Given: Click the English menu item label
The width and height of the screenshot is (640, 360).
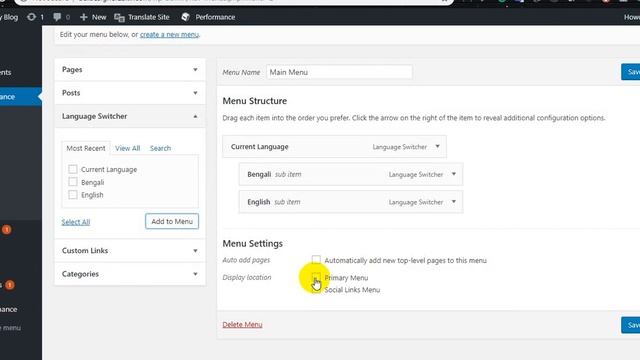Looking at the screenshot, I should tap(258, 202).
